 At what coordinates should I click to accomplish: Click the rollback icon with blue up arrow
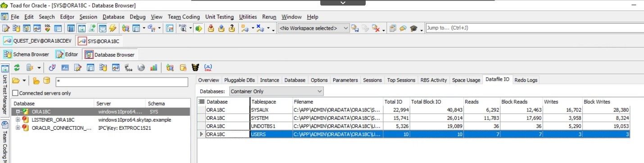(x=221, y=28)
